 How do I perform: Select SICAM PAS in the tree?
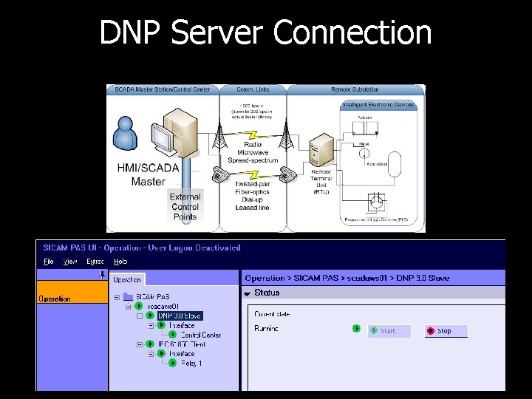coord(153,297)
